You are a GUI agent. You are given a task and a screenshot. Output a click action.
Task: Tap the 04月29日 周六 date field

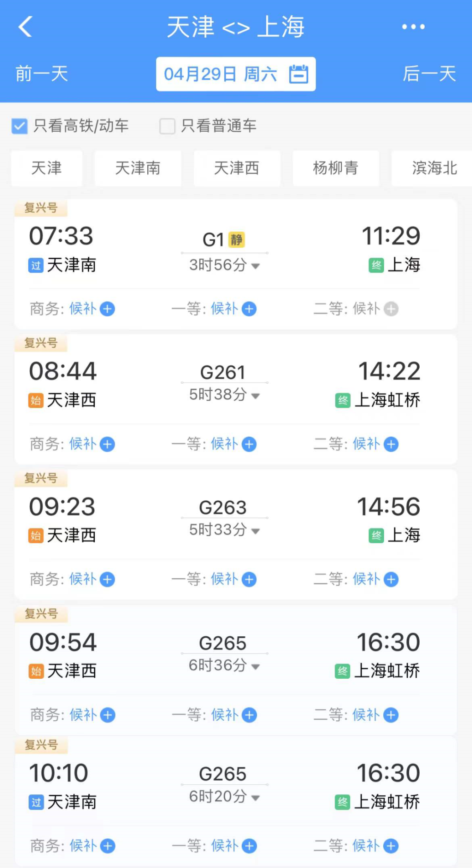220,74
